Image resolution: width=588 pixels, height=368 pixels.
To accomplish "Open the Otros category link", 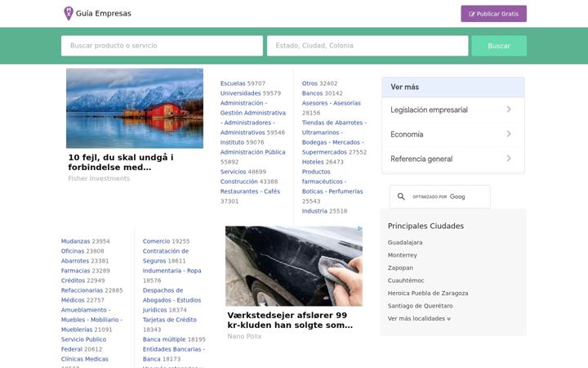I will click(310, 83).
